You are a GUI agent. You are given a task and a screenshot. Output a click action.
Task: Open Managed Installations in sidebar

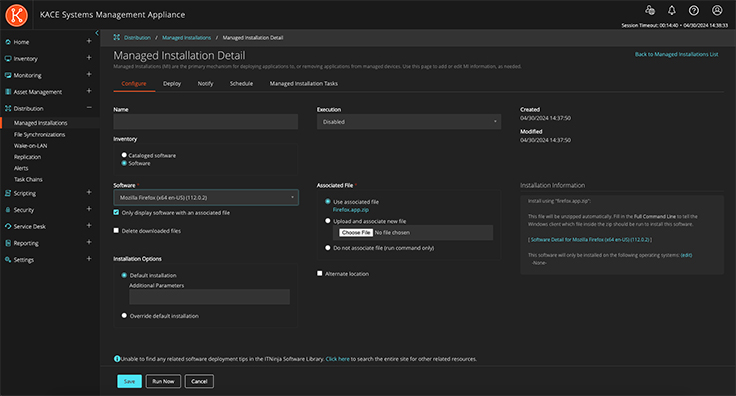coord(40,123)
